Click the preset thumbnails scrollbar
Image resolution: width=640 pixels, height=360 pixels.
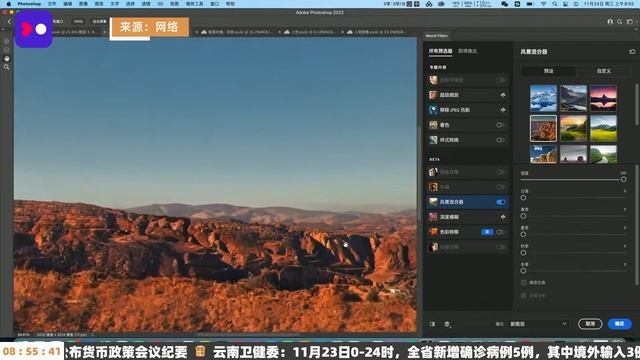(x=637, y=104)
